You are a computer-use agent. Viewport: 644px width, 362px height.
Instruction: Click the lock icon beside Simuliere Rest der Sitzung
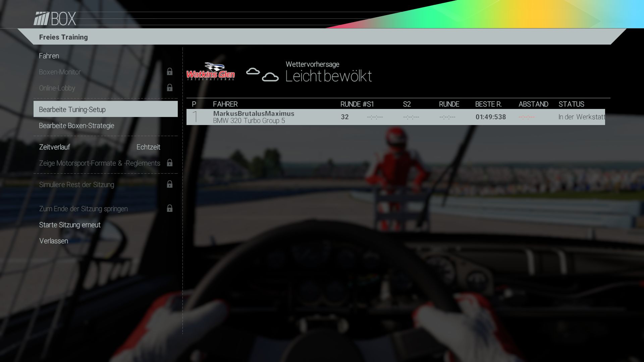click(170, 184)
